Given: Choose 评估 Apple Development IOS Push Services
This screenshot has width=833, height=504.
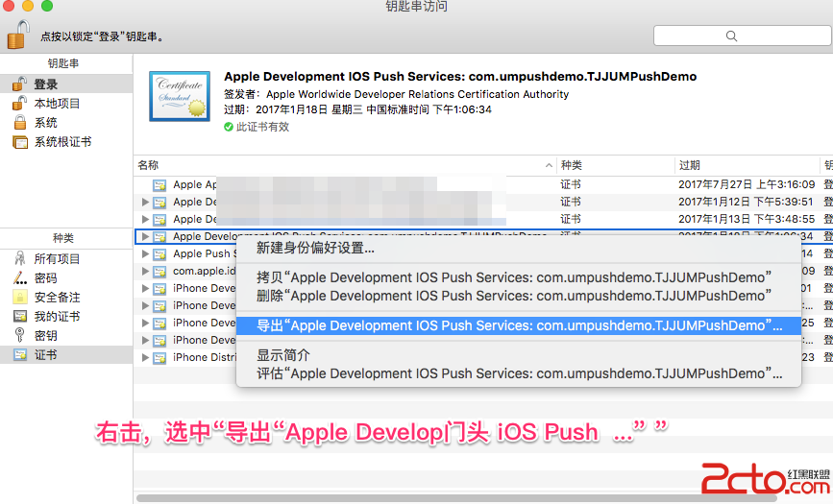Looking at the screenshot, I should click(519, 373).
